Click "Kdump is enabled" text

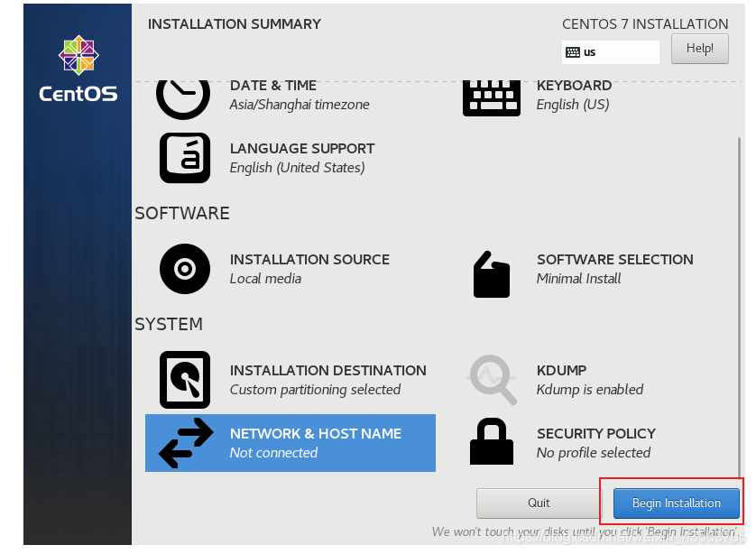(x=590, y=390)
